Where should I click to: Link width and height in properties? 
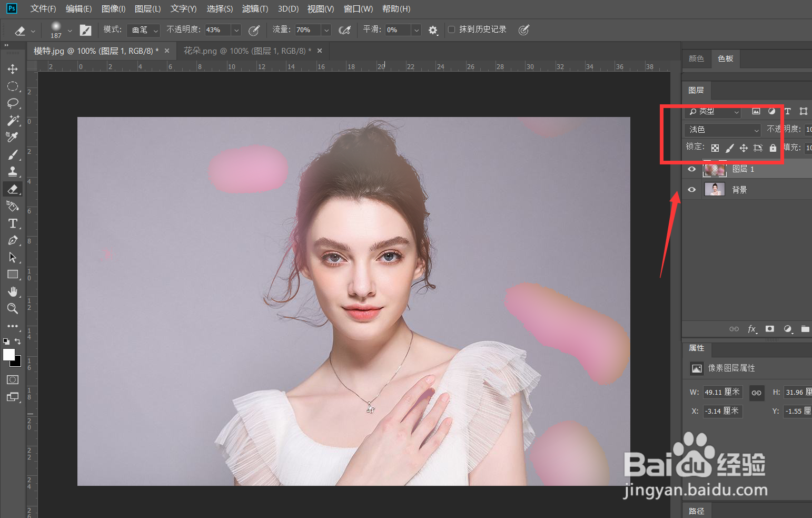[x=756, y=393]
